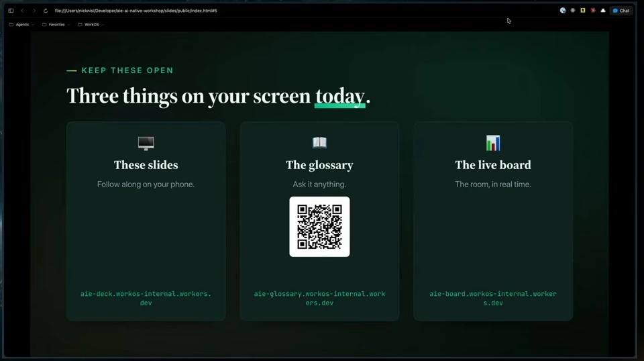Click the file URL address bar
This screenshot has height=361, width=644.
click(136, 11)
